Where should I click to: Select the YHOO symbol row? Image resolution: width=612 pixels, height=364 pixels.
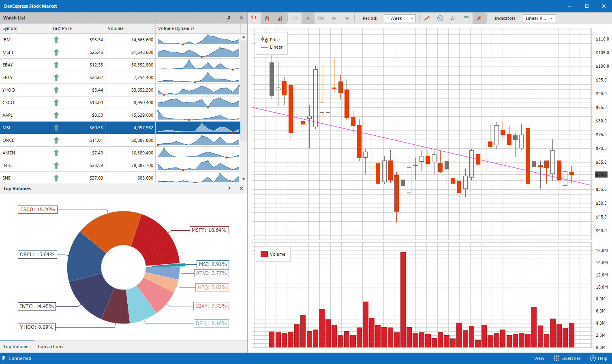(x=120, y=90)
